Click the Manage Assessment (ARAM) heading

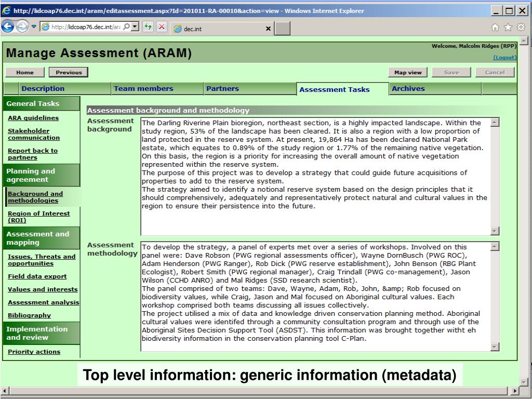pos(99,53)
